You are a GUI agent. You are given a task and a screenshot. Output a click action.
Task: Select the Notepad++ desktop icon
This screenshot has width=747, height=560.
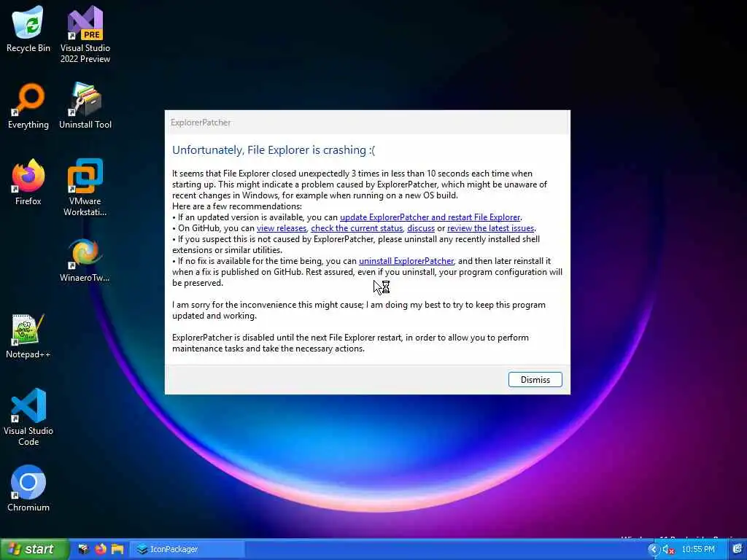(28, 336)
